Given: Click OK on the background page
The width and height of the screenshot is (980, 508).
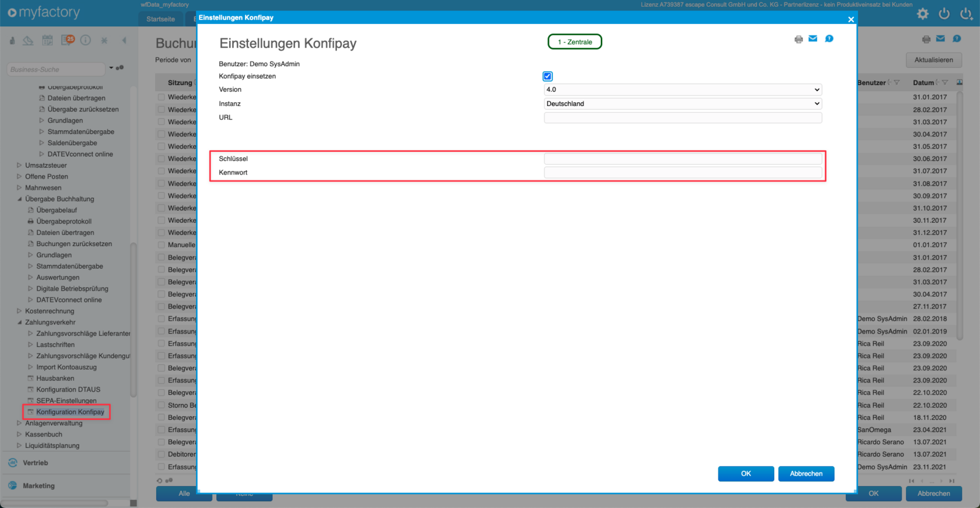Looking at the screenshot, I should coord(873,493).
